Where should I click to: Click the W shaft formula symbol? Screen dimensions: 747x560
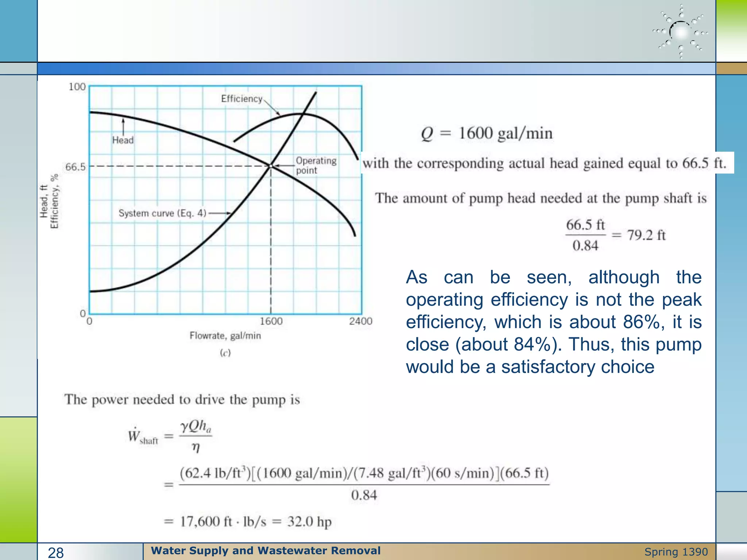click(143, 436)
